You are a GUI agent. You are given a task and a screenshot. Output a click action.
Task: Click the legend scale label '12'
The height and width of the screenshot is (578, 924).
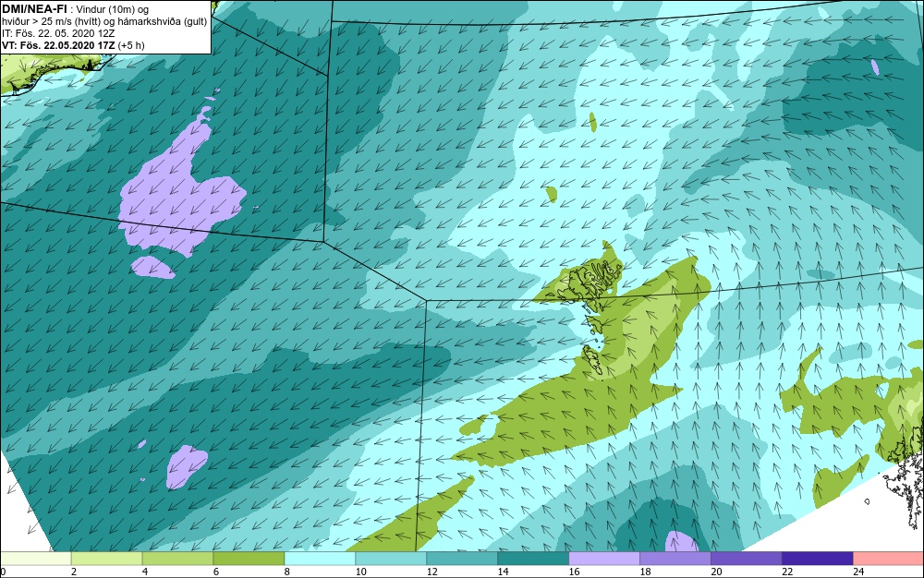tap(432, 572)
